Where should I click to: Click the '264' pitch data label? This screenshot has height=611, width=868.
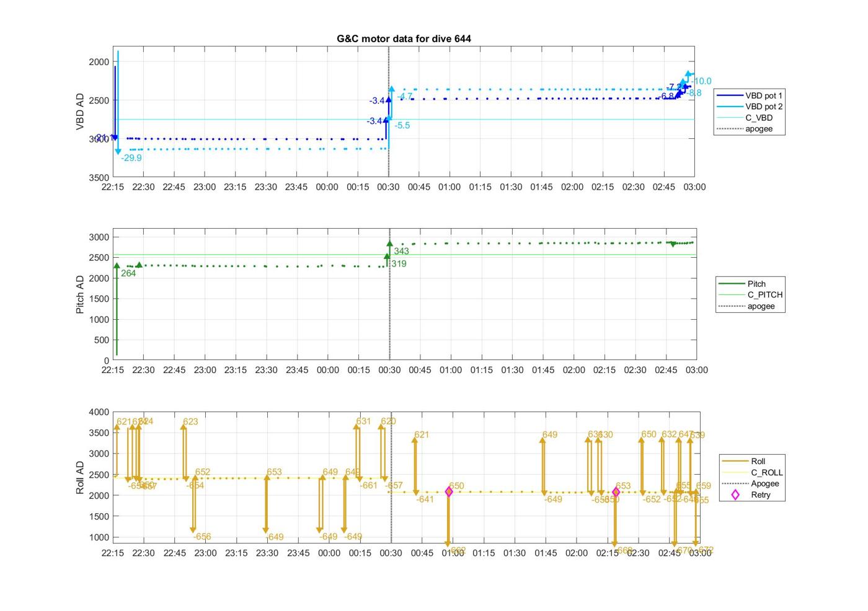click(128, 273)
